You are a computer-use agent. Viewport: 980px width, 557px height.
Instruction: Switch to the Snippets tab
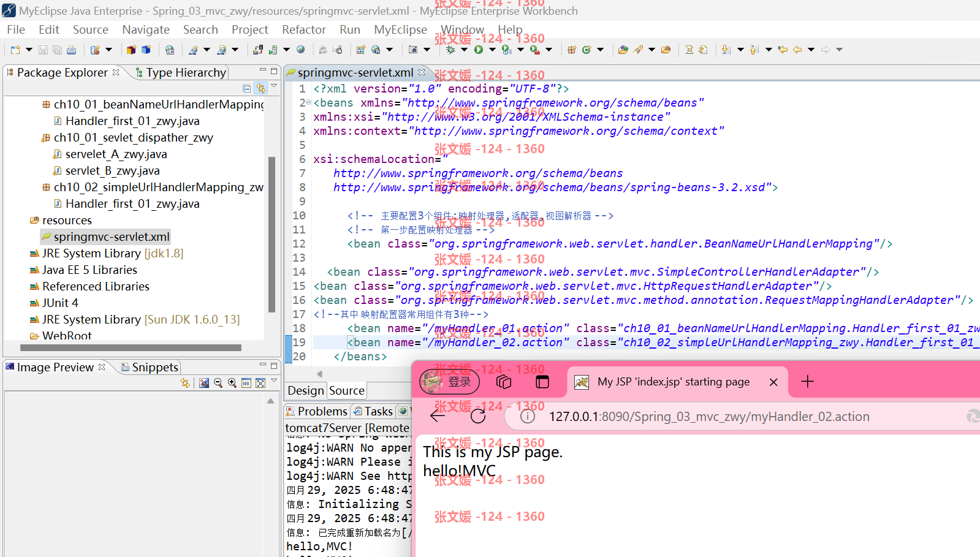(150, 367)
